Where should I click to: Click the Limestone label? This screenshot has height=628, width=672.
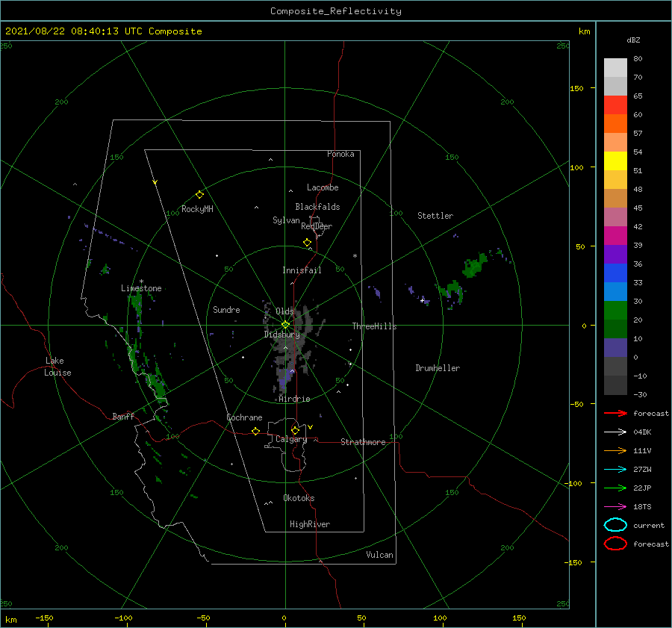pos(141,288)
